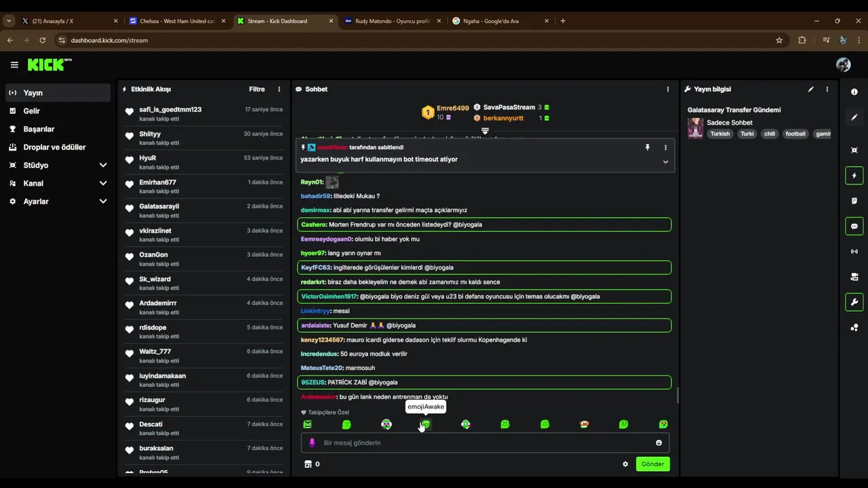Viewport: 868px width, 488px height.
Task: Click the heart icon next to HyuR
Action: click(x=130, y=160)
